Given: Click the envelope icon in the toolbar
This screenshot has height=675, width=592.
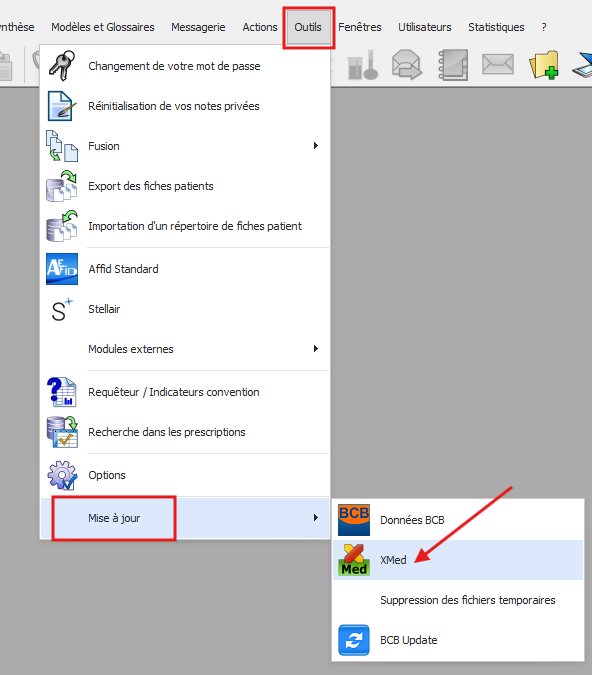Looking at the screenshot, I should point(498,65).
